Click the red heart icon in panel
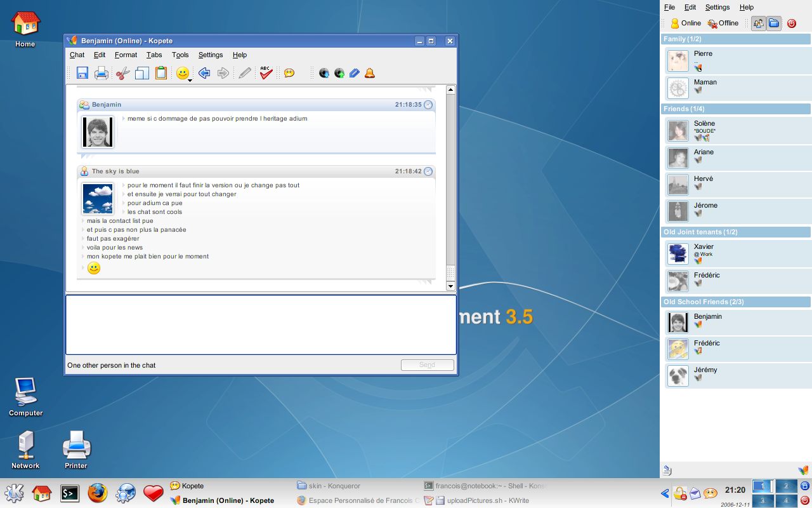812x508 pixels. [154, 493]
